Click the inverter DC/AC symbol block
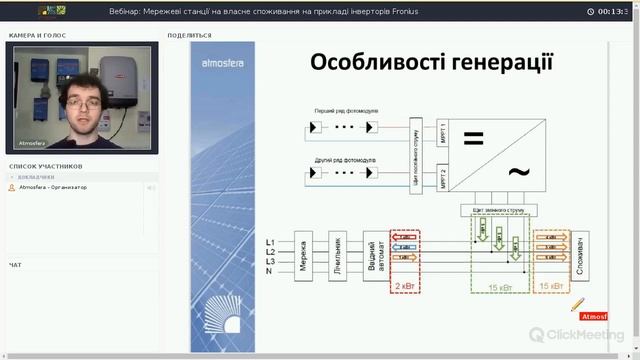This screenshot has height=360, width=640. pyautogui.click(x=497, y=155)
